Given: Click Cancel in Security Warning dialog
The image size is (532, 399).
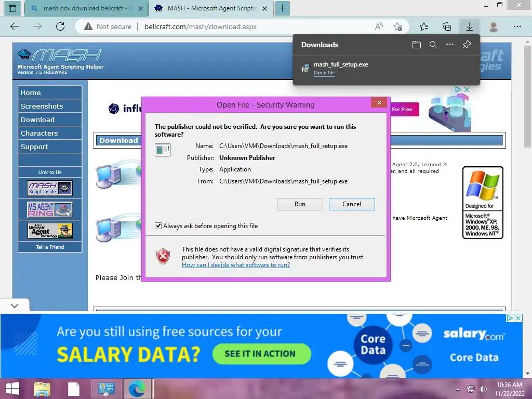Looking at the screenshot, I should [x=352, y=204].
